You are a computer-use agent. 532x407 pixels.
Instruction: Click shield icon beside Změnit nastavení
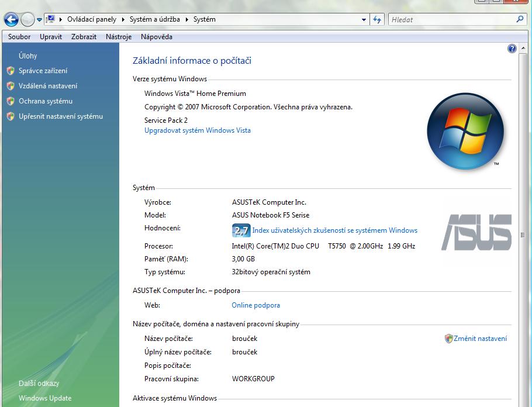(x=448, y=339)
